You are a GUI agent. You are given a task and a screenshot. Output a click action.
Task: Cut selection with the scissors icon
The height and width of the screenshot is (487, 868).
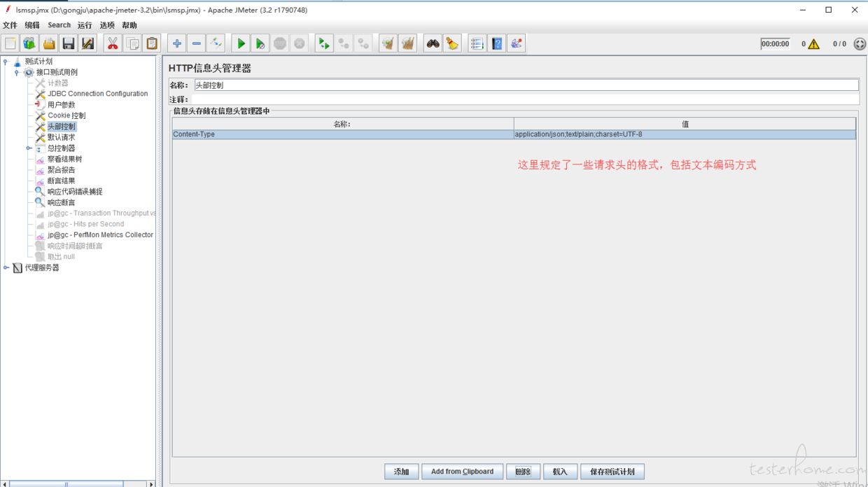point(113,43)
